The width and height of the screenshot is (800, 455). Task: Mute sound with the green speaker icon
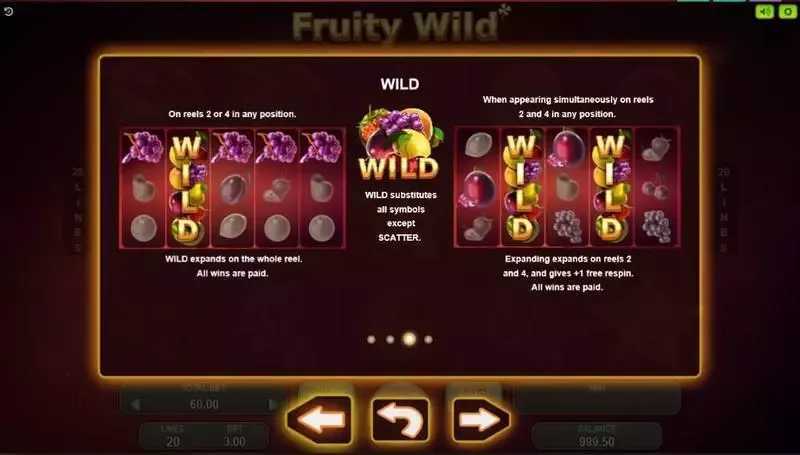pos(764,11)
